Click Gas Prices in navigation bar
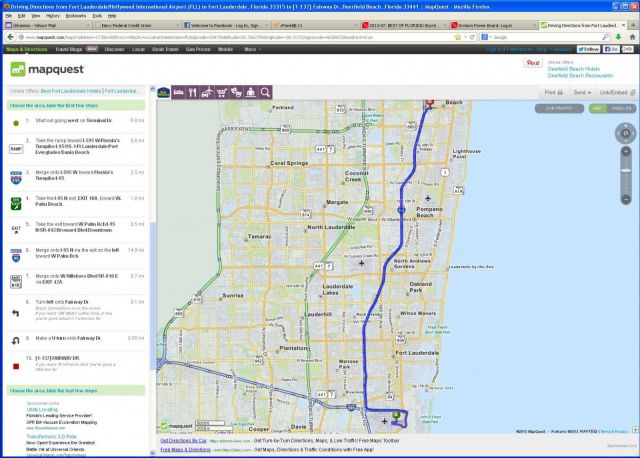 click(198, 49)
